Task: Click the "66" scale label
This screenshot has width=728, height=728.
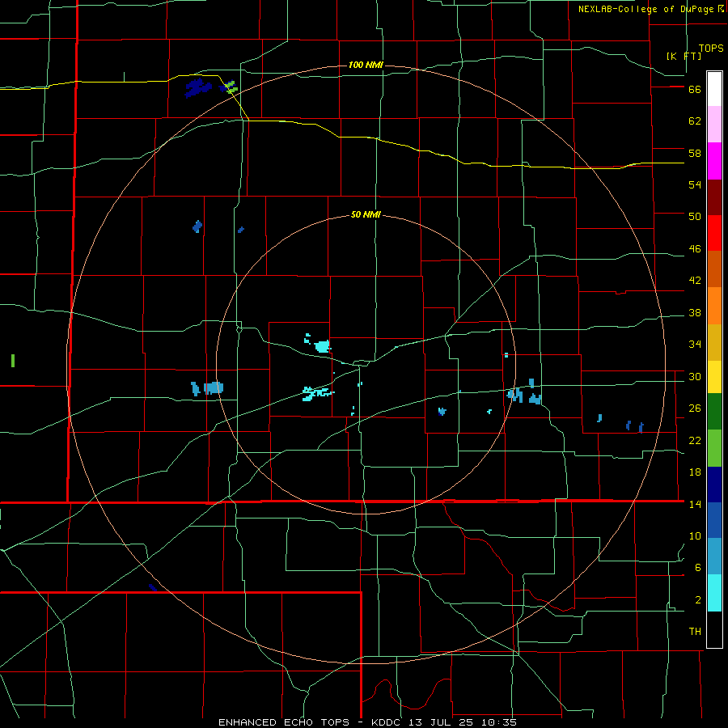Action: (695, 89)
